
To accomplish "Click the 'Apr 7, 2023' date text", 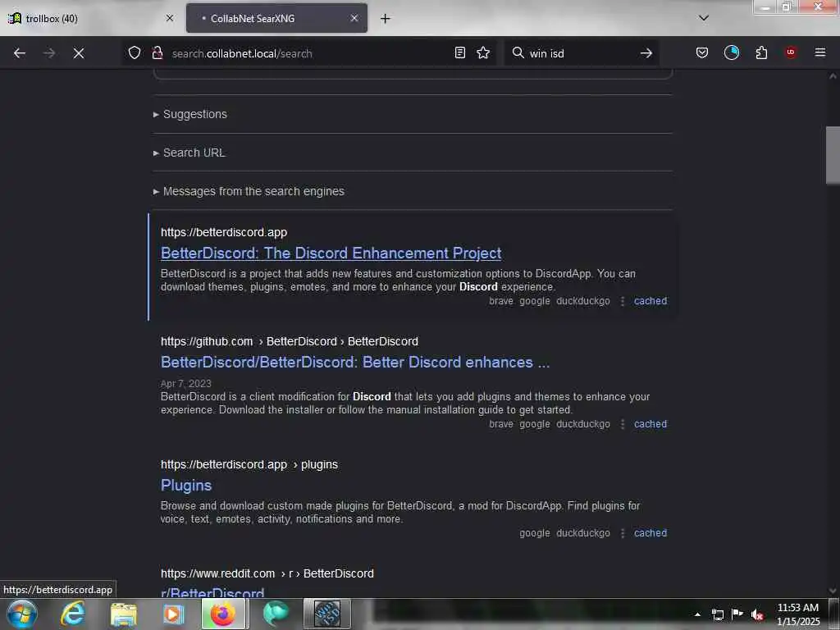I will point(186,384).
